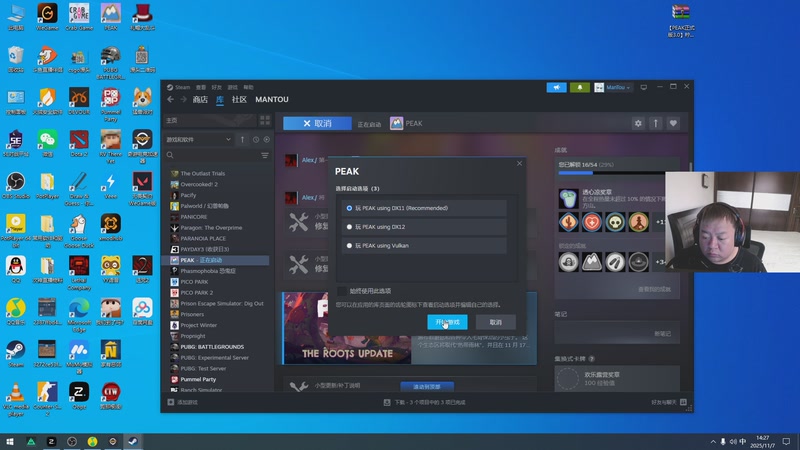Open advanced filter icon beside library search

(265, 155)
